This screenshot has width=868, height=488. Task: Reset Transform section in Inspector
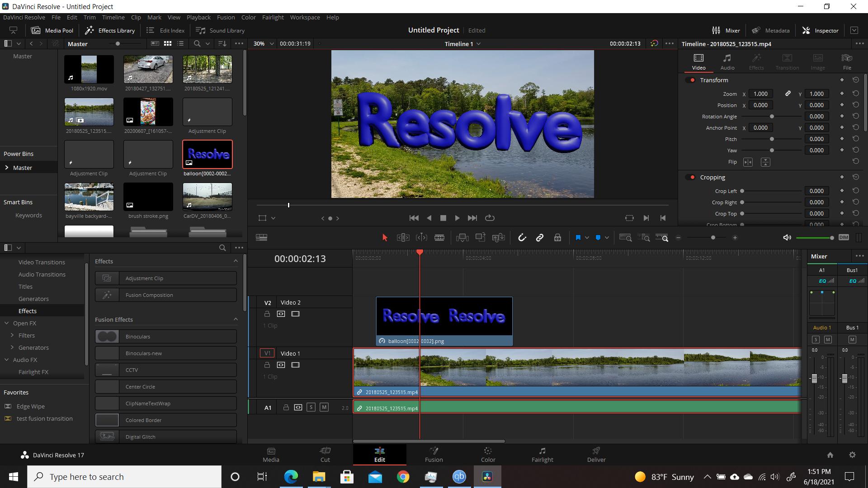click(855, 80)
